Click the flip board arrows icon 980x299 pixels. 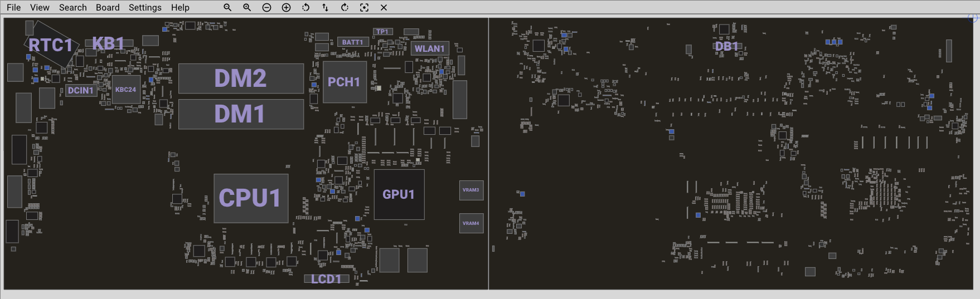pos(325,7)
